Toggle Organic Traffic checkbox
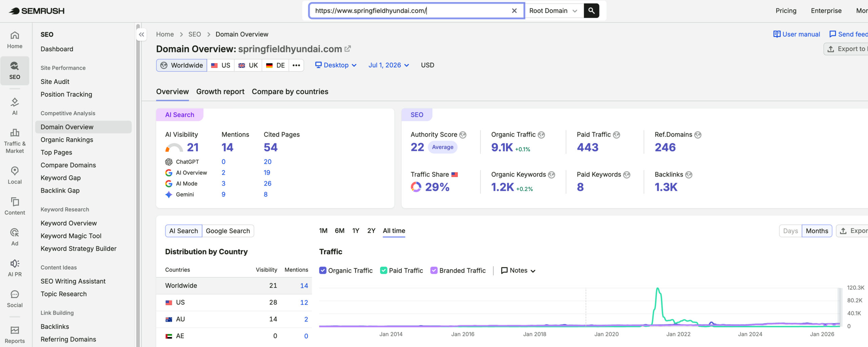The width and height of the screenshot is (868, 347). (323, 270)
